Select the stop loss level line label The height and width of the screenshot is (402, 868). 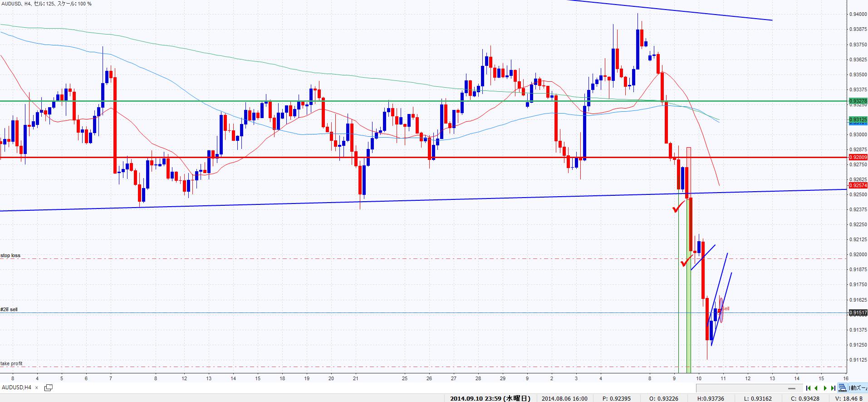click(x=10, y=255)
